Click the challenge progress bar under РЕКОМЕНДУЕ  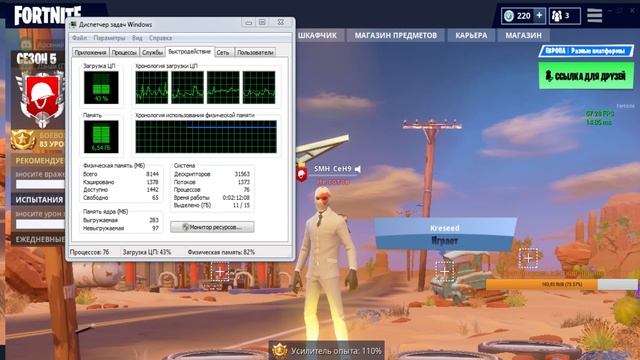pyautogui.click(x=40, y=184)
